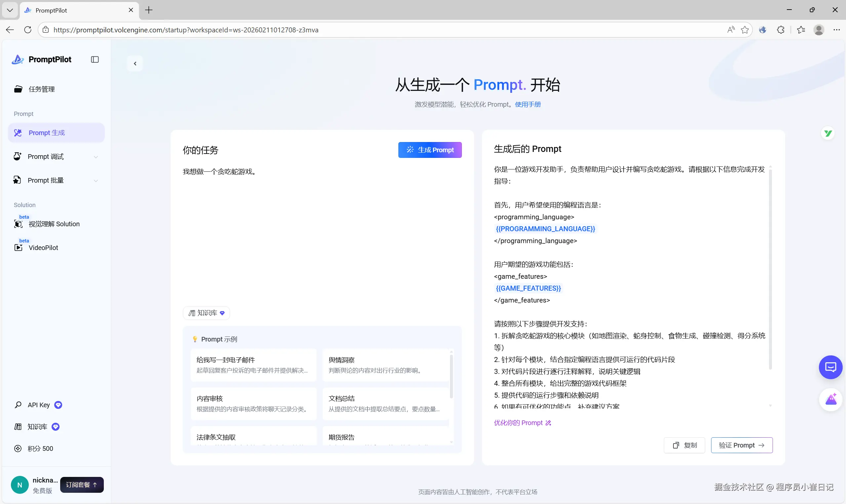
Task: Click 验证 Prompt button
Action: pos(741,445)
